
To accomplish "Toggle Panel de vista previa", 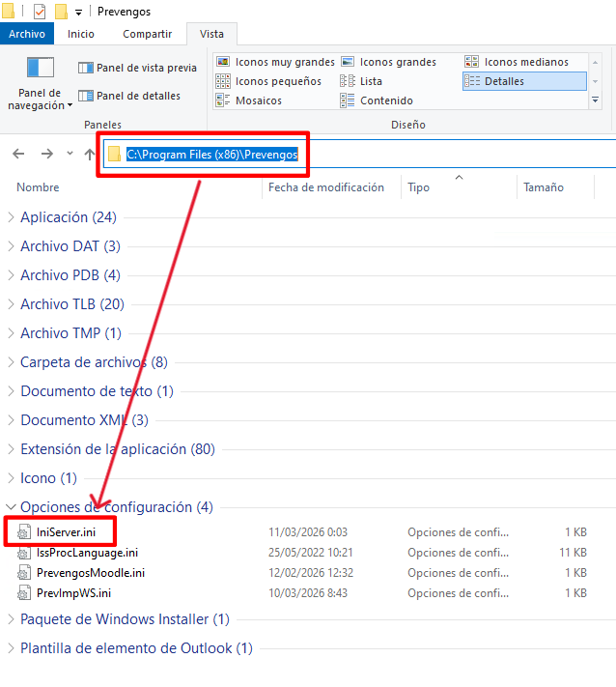I will (x=137, y=68).
